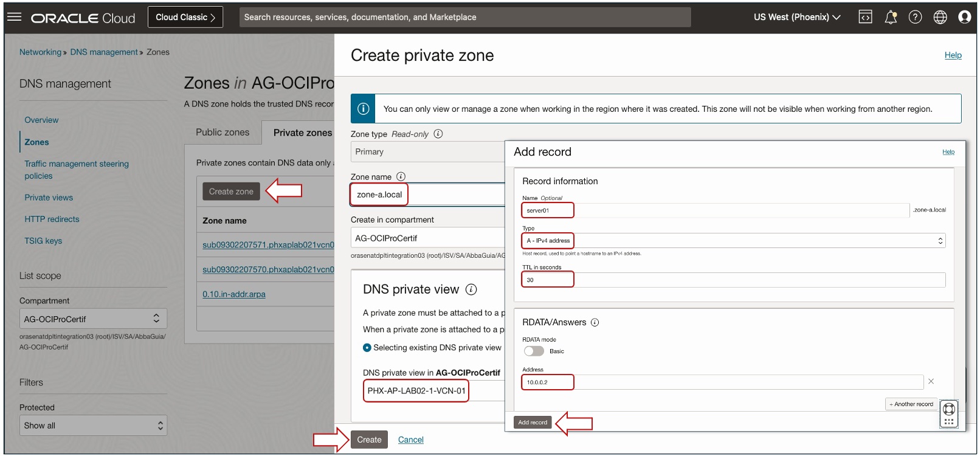Viewport: 980px width, 456px height.
Task: Open Cloud Shell developer tools icon
Action: pyautogui.click(x=865, y=17)
